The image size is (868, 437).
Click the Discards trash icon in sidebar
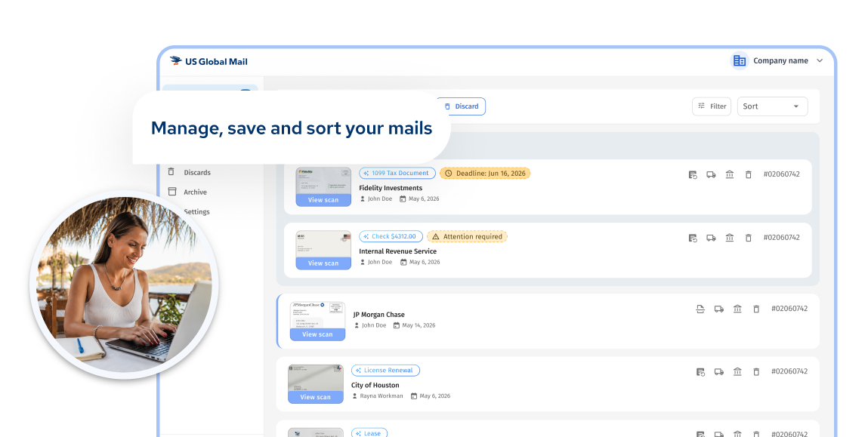[x=171, y=172]
